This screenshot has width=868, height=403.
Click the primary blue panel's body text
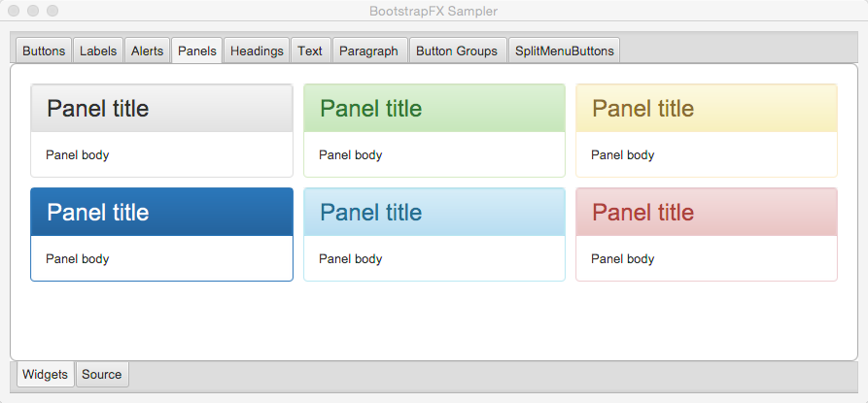click(78, 258)
